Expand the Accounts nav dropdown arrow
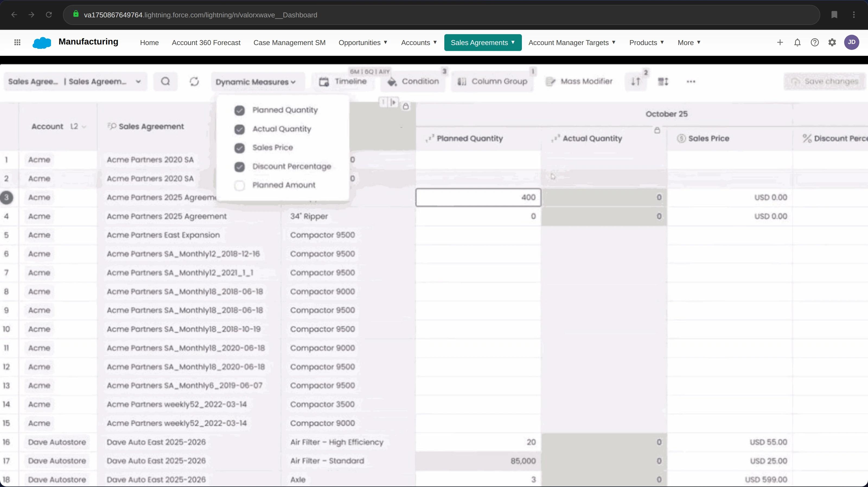Image resolution: width=868 pixels, height=487 pixels. (435, 42)
